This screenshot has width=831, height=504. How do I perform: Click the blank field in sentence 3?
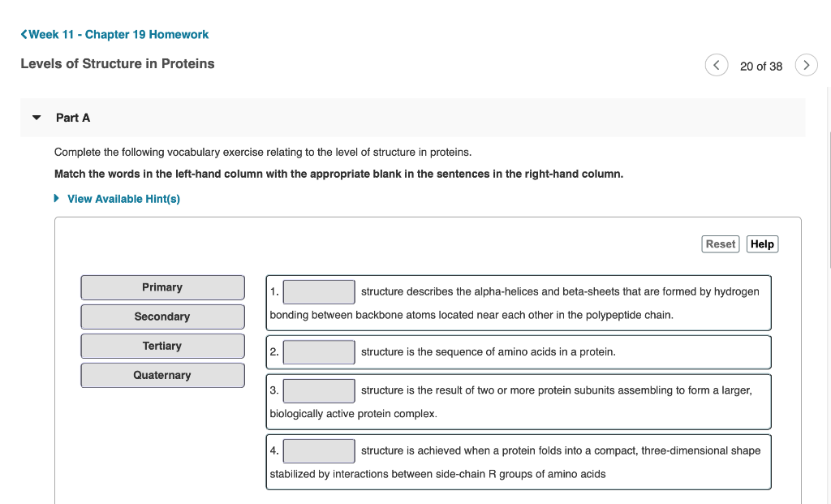click(318, 390)
